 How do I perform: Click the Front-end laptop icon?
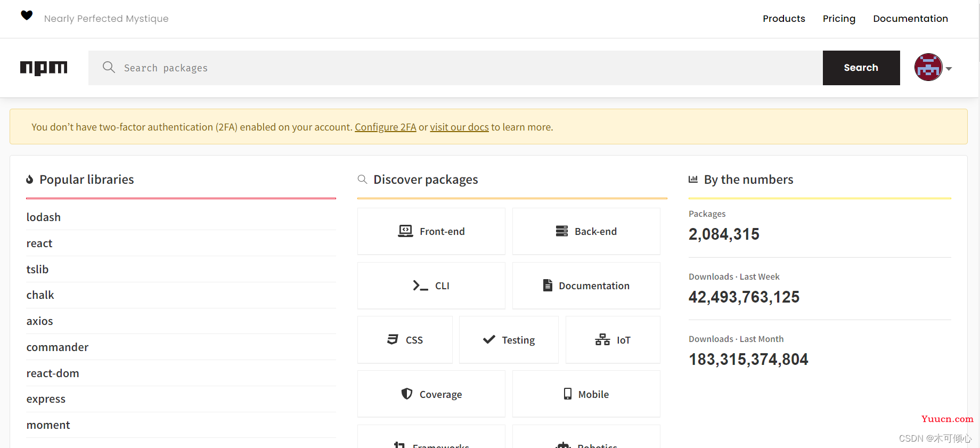(x=405, y=231)
